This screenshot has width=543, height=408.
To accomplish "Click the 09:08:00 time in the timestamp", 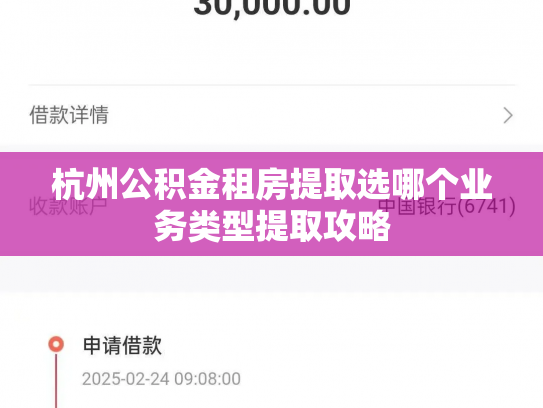I will 207,379.
